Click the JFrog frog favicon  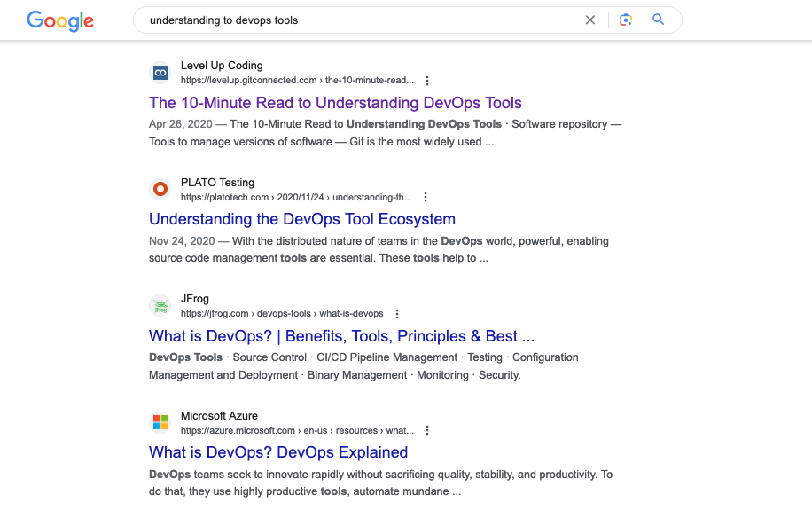point(160,306)
